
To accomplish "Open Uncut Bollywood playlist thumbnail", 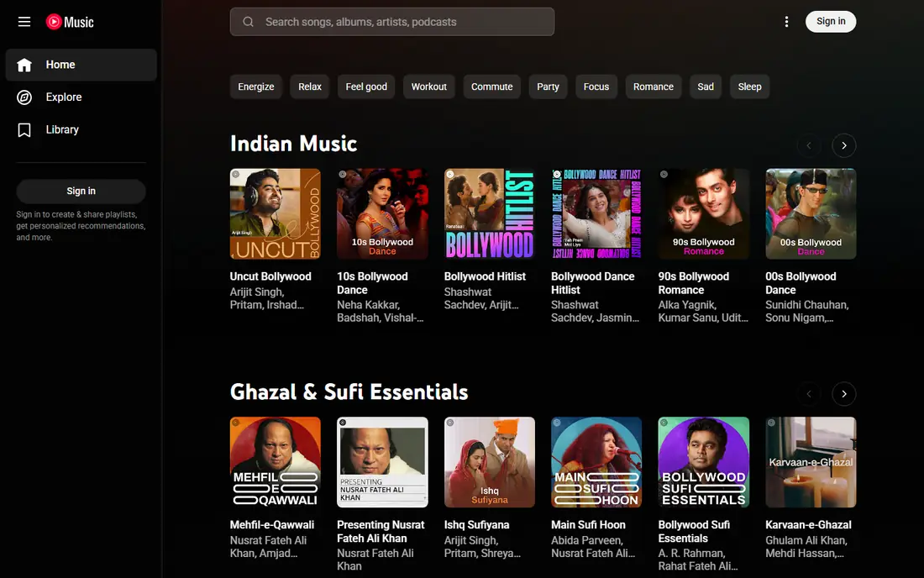I will coord(276,214).
